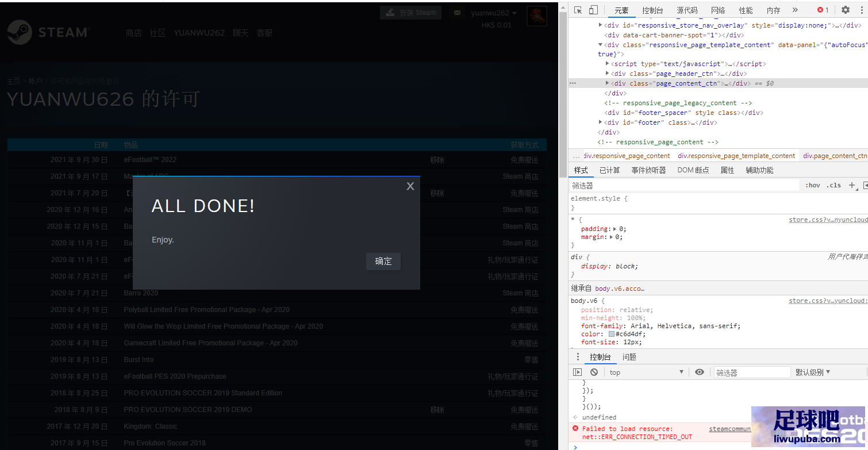Click the Steam logo in the header
Image resolution: width=868 pixels, height=450 pixels.
pos(48,32)
